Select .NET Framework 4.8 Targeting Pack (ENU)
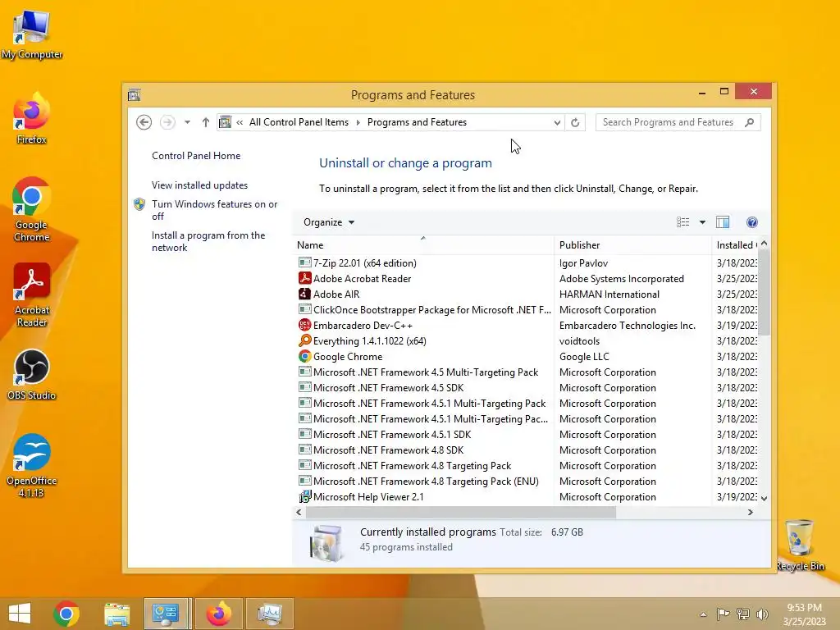Image resolution: width=840 pixels, height=630 pixels. coord(424,481)
